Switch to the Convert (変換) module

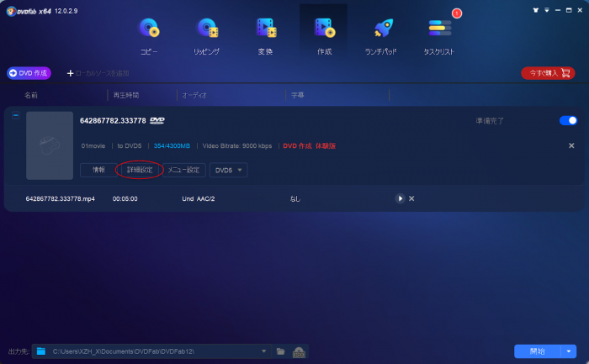[x=266, y=37]
